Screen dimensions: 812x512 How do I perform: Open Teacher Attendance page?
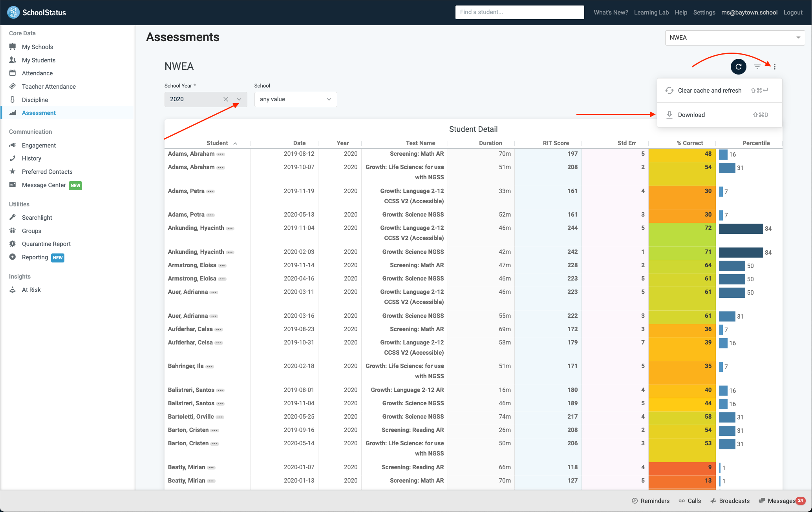click(49, 86)
